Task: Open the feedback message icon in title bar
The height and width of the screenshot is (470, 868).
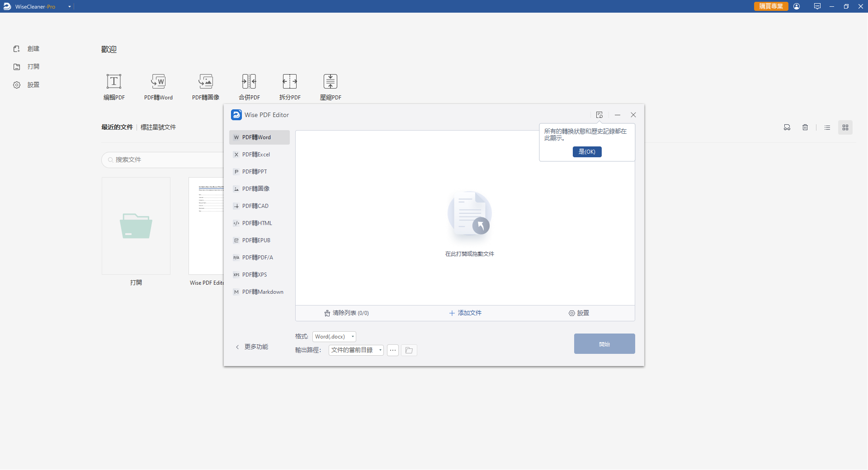Action: 817,6
